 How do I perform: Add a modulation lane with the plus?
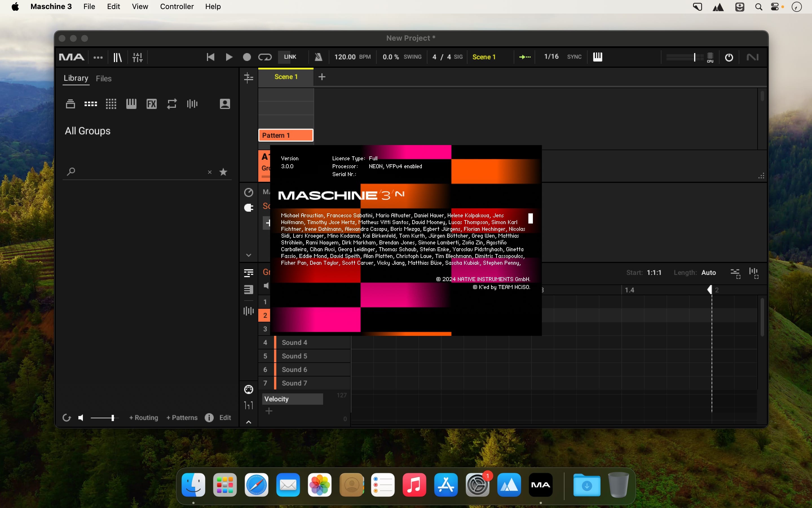269,411
